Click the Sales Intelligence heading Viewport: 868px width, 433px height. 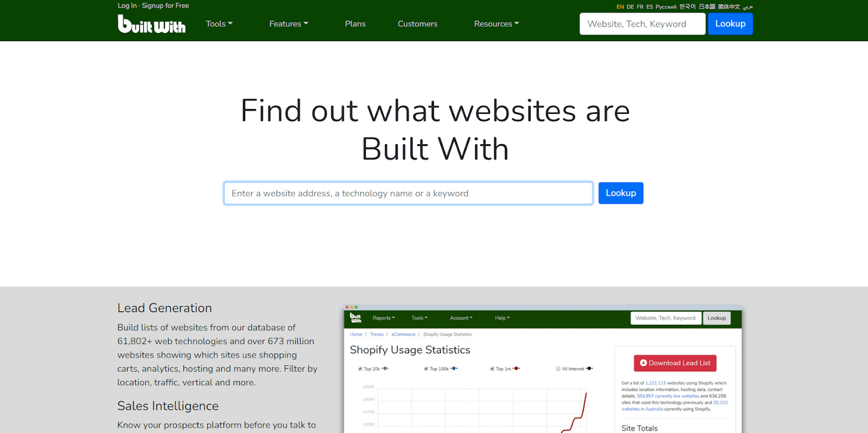pyautogui.click(x=168, y=406)
